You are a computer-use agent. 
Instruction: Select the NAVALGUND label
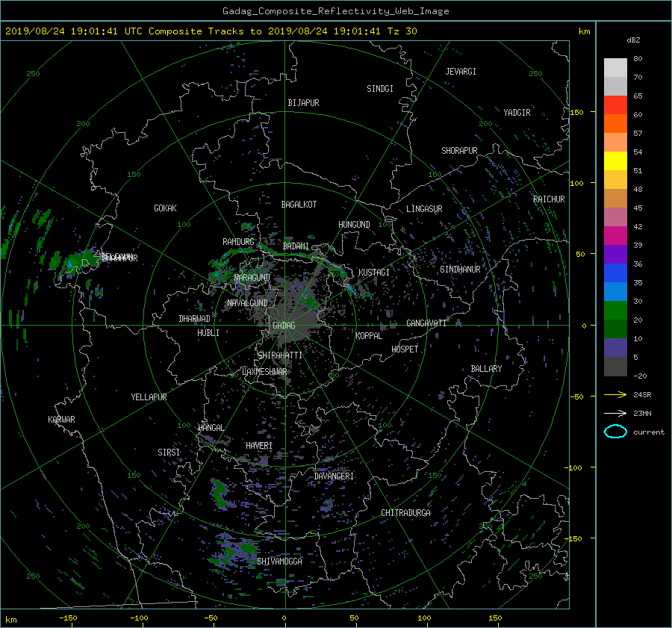point(247,303)
